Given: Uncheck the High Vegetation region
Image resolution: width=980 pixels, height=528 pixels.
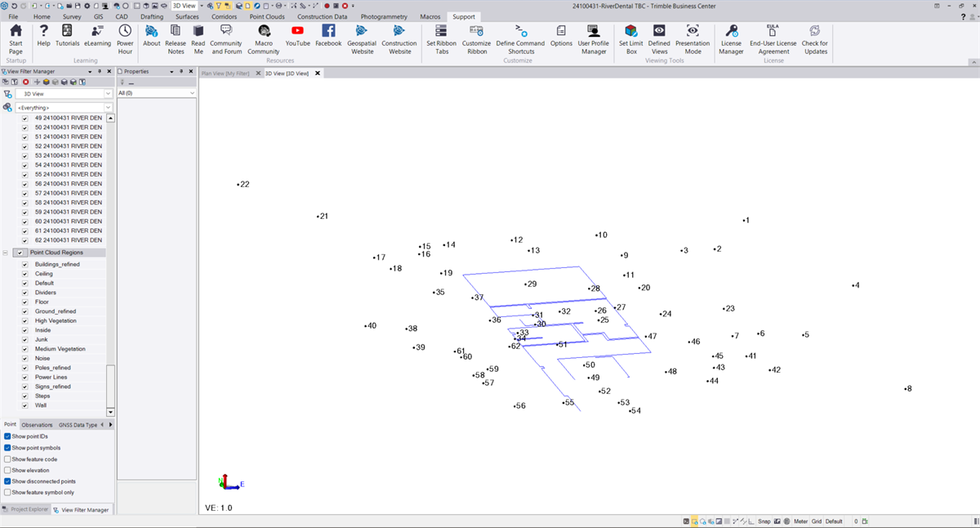Looking at the screenshot, I should click(25, 321).
